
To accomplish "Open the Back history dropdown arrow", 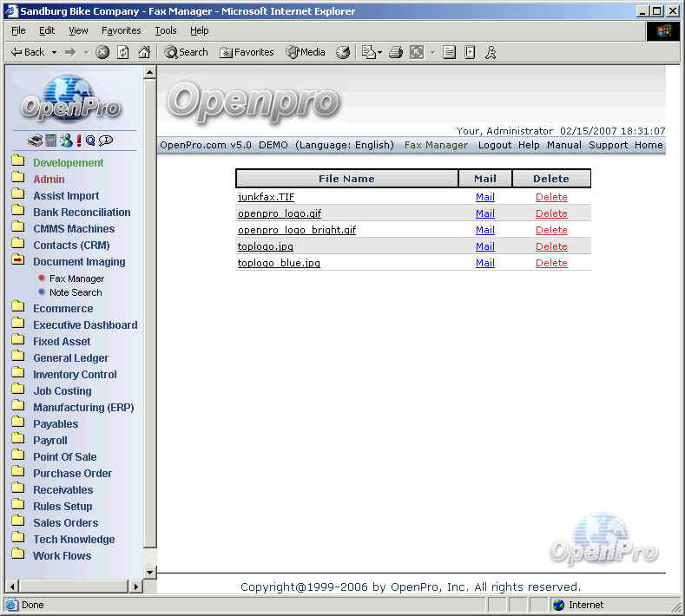I will pyautogui.click(x=54, y=52).
